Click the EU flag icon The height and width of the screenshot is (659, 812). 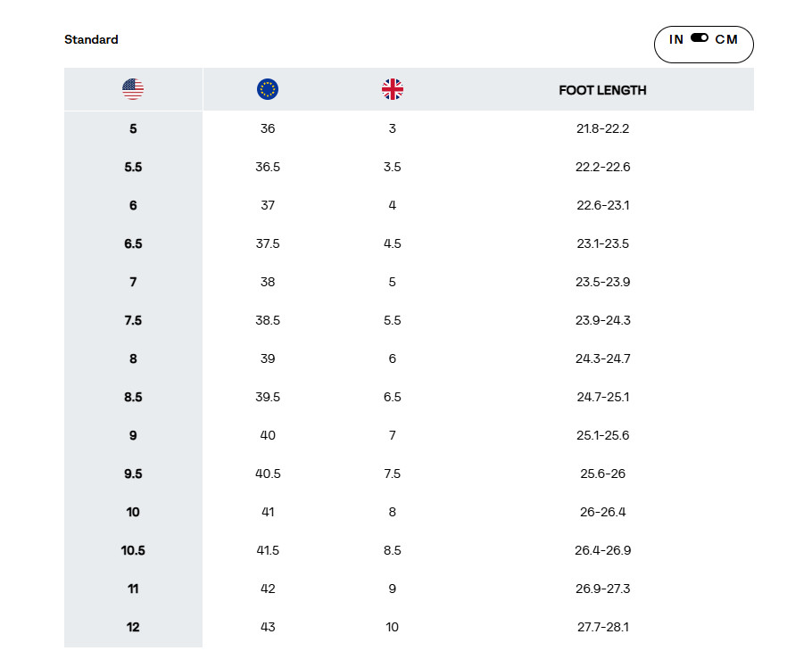point(268,89)
